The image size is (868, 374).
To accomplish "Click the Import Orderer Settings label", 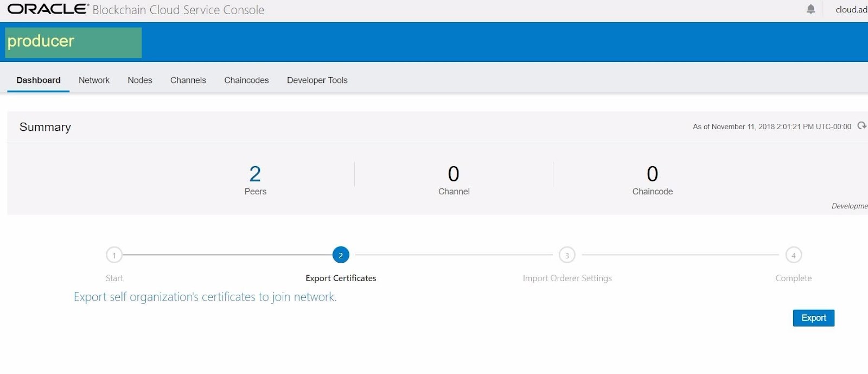I will pyautogui.click(x=567, y=278).
